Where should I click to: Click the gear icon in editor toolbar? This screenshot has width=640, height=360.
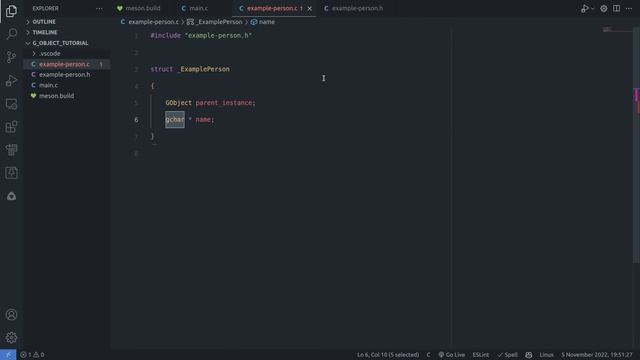(x=604, y=9)
